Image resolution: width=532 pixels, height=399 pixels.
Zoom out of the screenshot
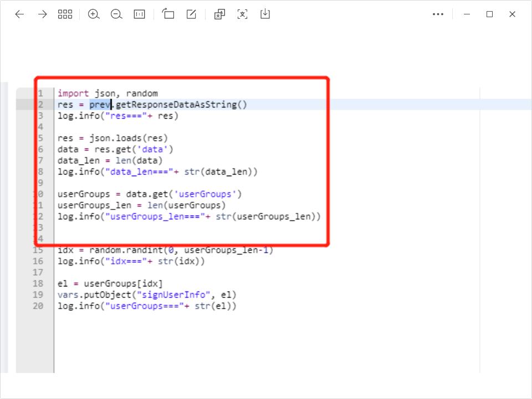coord(116,14)
